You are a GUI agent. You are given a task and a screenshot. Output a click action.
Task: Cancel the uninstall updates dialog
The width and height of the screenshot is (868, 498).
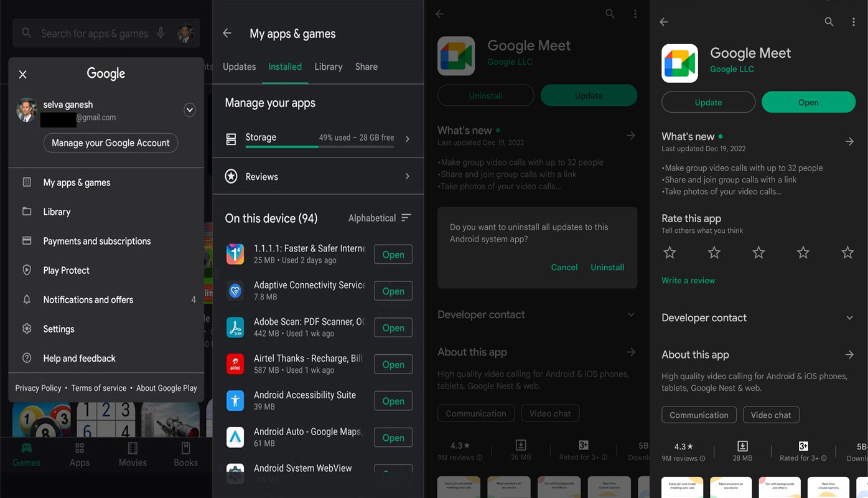pyautogui.click(x=564, y=267)
